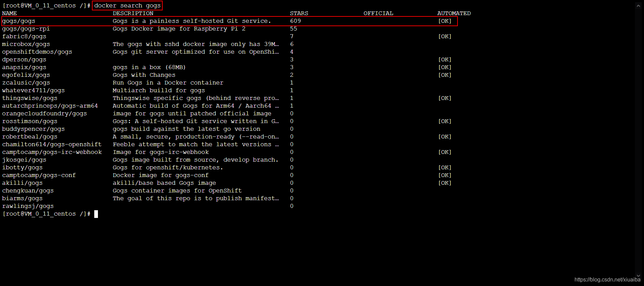The height and width of the screenshot is (286, 644).
Task: Click the orangecloudfoundry/gogs image name
Action: (x=44, y=114)
